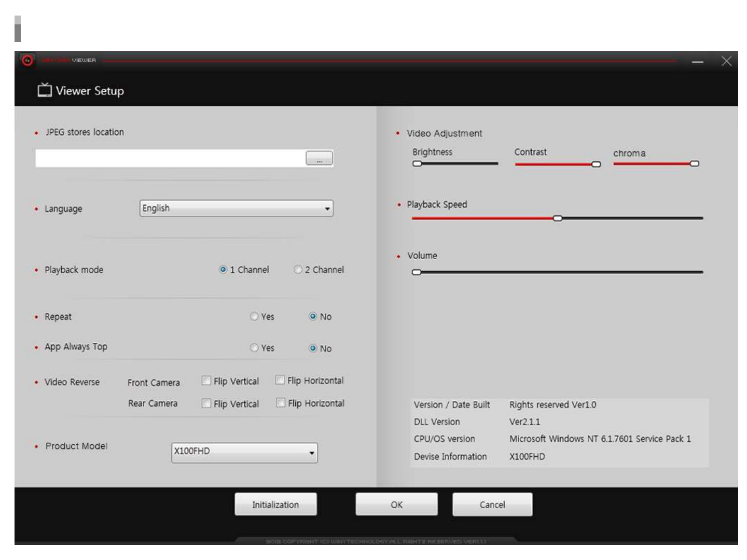
Task: Open the Language dropdown showing English
Action: 237,208
